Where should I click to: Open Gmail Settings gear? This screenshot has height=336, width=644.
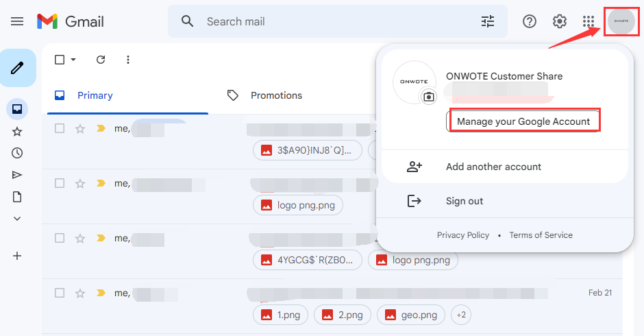pyautogui.click(x=560, y=21)
